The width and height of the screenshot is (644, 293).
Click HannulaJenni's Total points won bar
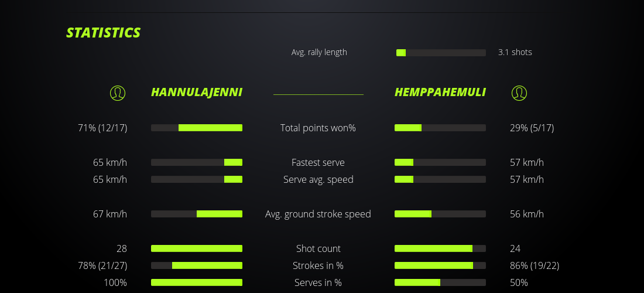tap(197, 128)
